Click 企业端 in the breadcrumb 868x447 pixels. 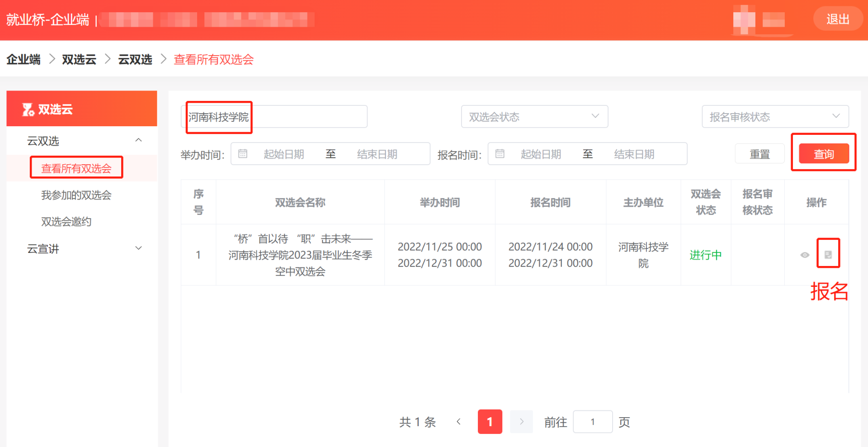click(24, 59)
